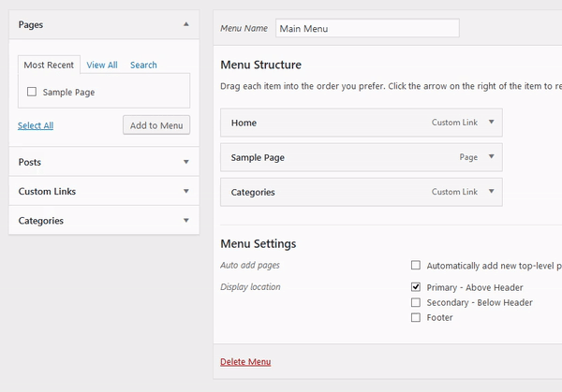Image resolution: width=562 pixels, height=392 pixels.
Task: Click the Delete Menu link
Action: 245,362
